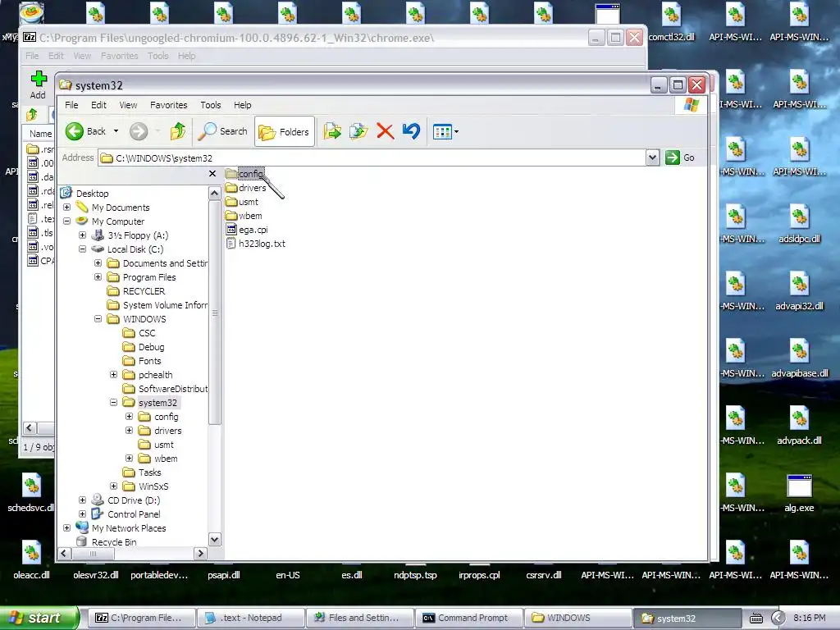
Task: Click the schedsvc.dll desktop icon
Action: point(31,493)
